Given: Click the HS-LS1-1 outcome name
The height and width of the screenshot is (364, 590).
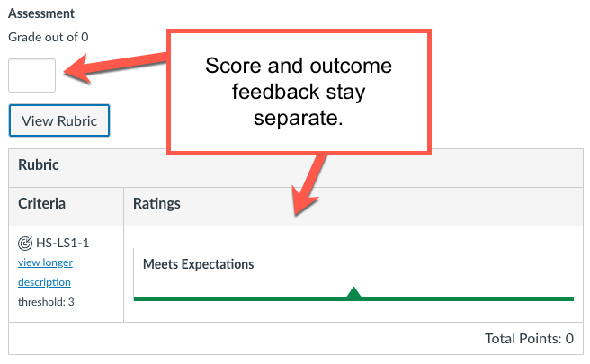Looking at the screenshot, I should (69, 242).
